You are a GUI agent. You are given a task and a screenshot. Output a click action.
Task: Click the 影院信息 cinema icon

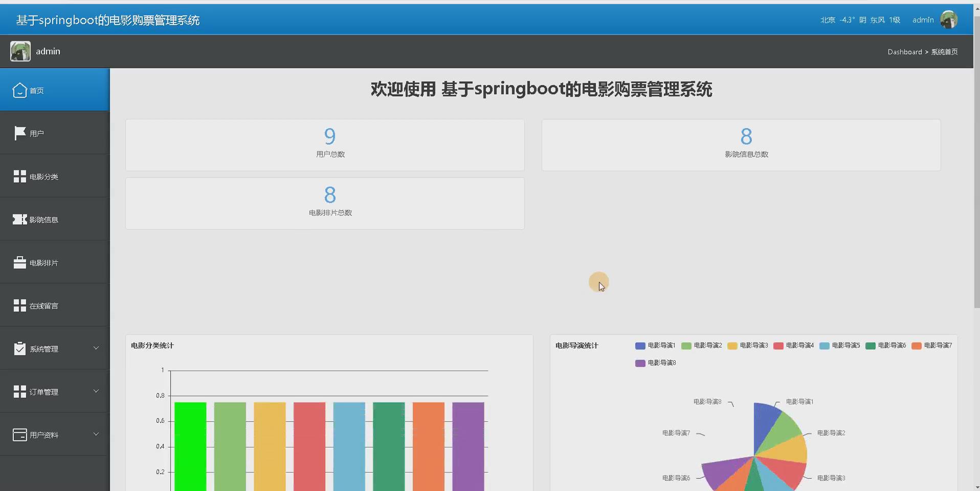click(19, 219)
